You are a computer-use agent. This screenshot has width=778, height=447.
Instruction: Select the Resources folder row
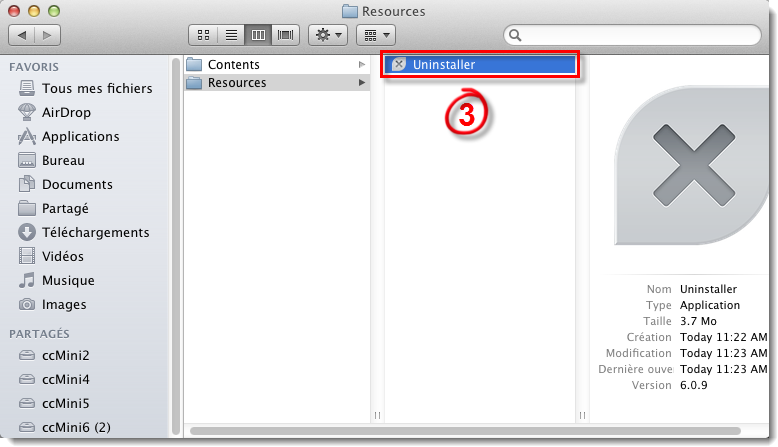pyautogui.click(x=277, y=82)
